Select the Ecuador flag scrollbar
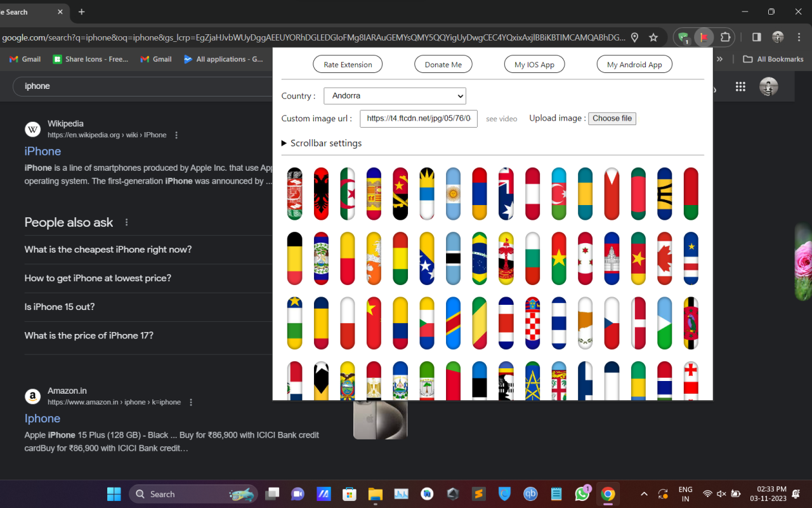This screenshot has width=812, height=508. [348, 381]
